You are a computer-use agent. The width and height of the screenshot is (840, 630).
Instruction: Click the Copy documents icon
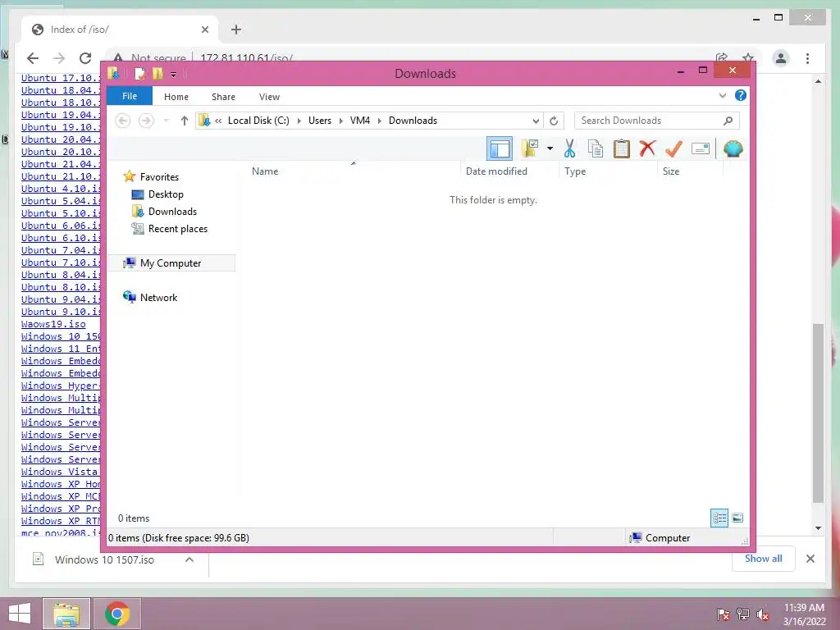(596, 148)
